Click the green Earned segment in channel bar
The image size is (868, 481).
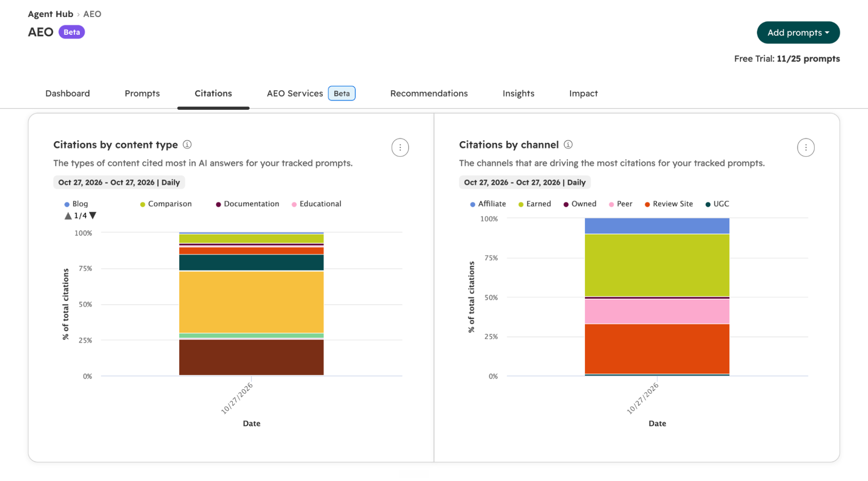pos(657,265)
